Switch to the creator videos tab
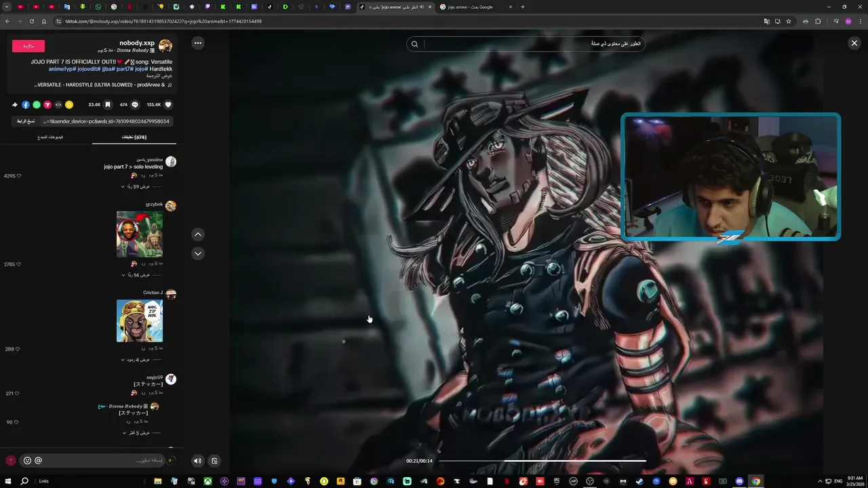Screen dimensions: 868x488 click(x=50, y=137)
